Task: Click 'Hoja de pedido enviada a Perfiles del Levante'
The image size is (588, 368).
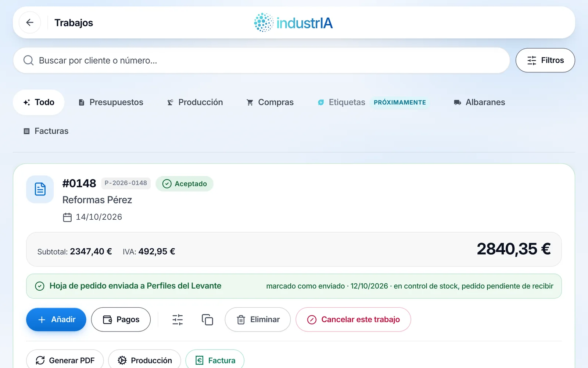Action: [x=135, y=286]
